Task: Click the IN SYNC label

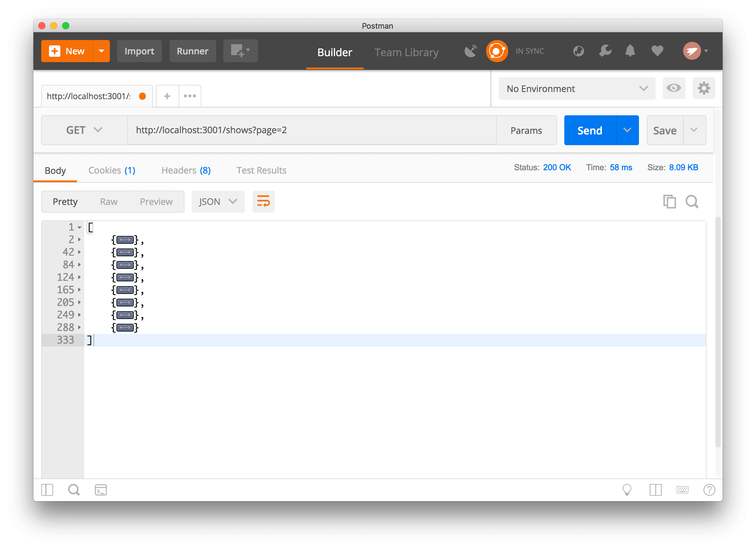Action: pos(530,51)
